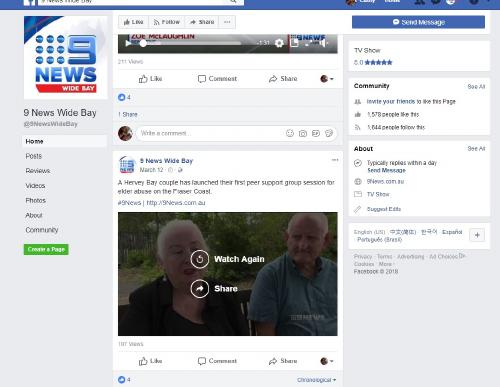Click the Share icon over the video
This screenshot has height=387, width=500.
pyautogui.click(x=200, y=289)
